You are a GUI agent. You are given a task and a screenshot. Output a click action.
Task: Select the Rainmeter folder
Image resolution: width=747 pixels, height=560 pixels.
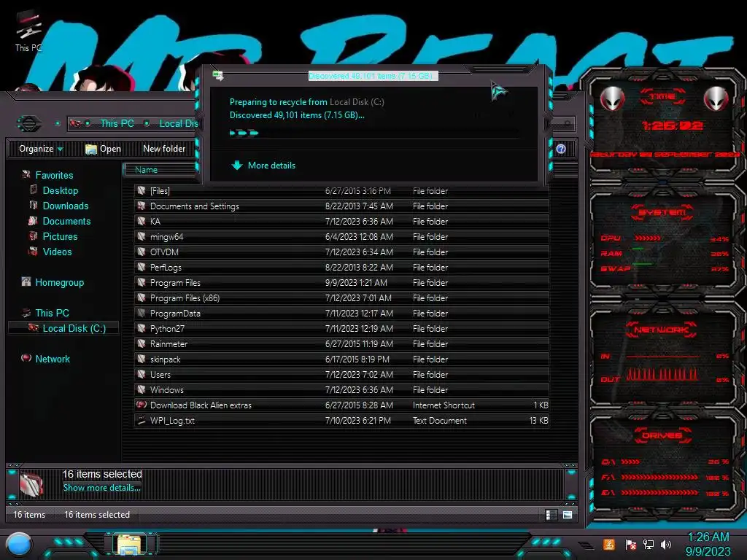tap(341, 344)
